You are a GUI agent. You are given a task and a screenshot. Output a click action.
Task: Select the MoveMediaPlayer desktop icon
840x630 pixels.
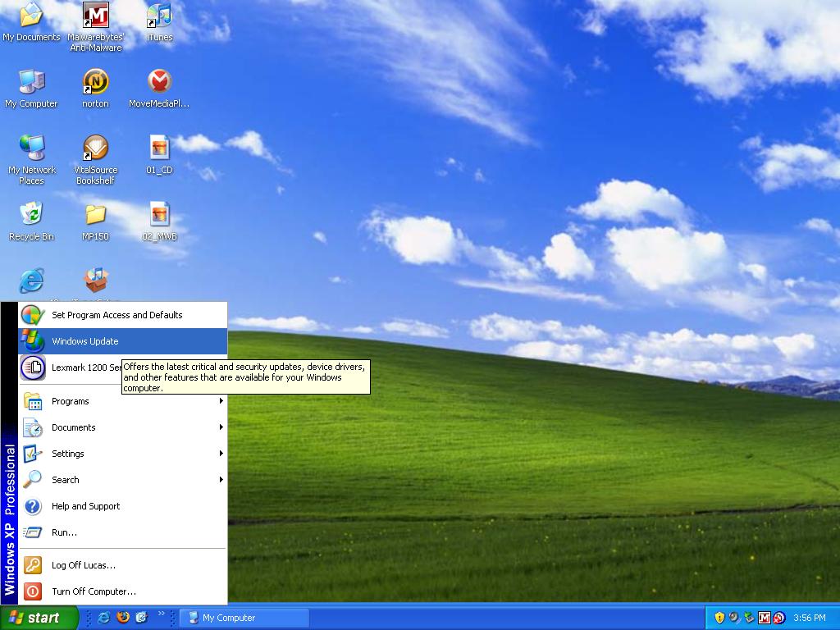coord(159,82)
